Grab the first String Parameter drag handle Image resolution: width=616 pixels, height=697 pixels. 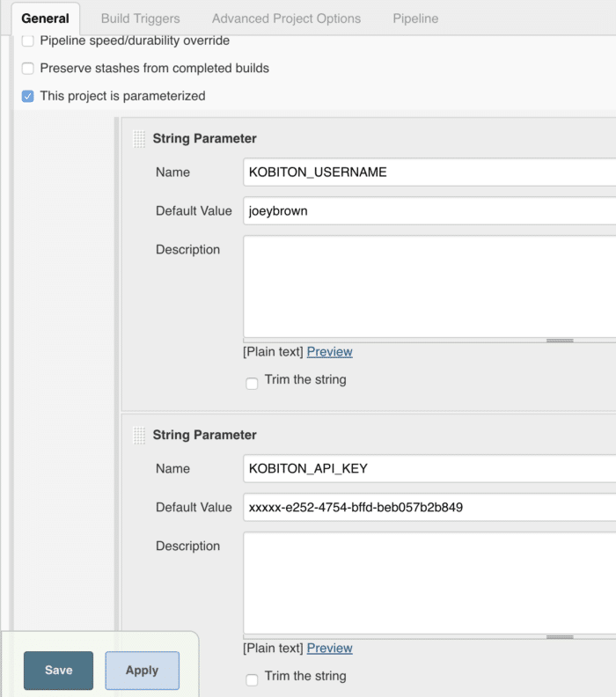tap(139, 139)
